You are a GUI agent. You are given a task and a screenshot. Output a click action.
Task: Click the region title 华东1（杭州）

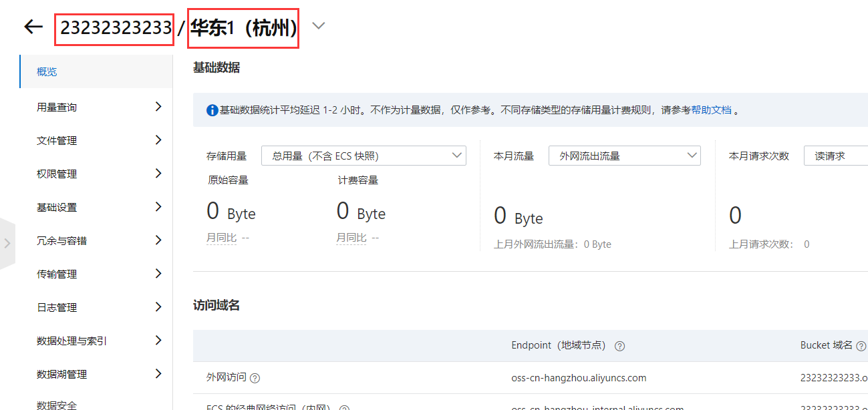(243, 28)
